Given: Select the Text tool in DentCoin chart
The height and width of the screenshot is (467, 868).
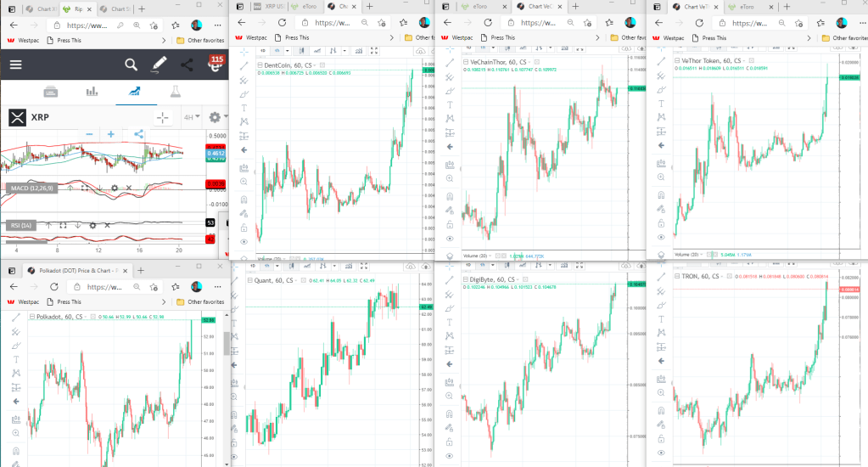Looking at the screenshot, I should [244, 108].
